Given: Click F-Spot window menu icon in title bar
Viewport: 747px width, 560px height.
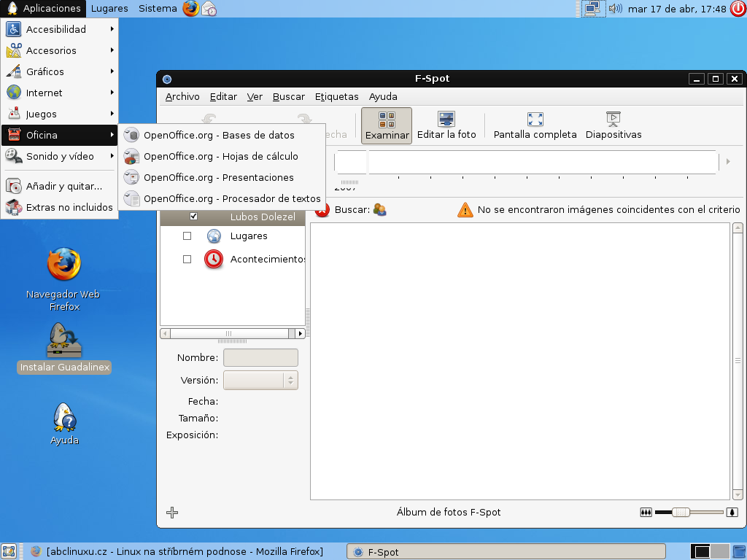Looking at the screenshot, I should (x=167, y=79).
